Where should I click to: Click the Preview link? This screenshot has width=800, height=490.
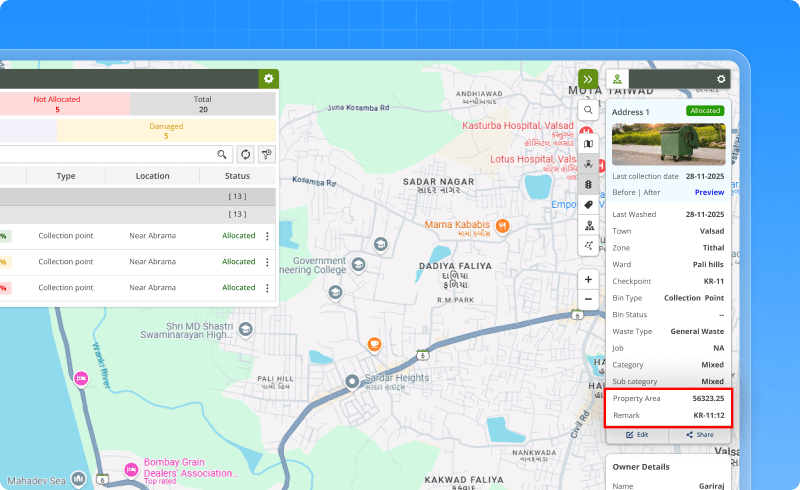[x=709, y=192]
